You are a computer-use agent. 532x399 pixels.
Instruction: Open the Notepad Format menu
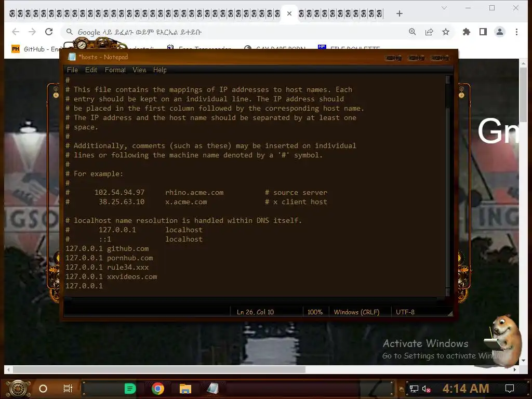(x=115, y=70)
